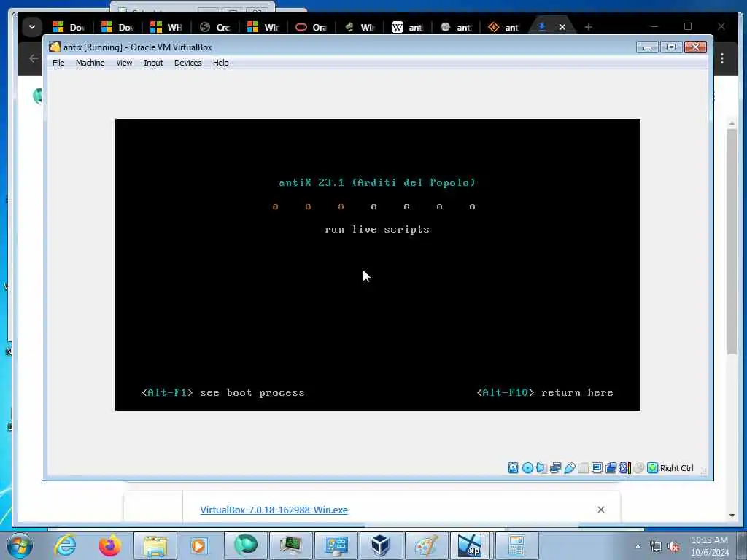Open the Help menu
This screenshot has width=747, height=560.
(220, 63)
